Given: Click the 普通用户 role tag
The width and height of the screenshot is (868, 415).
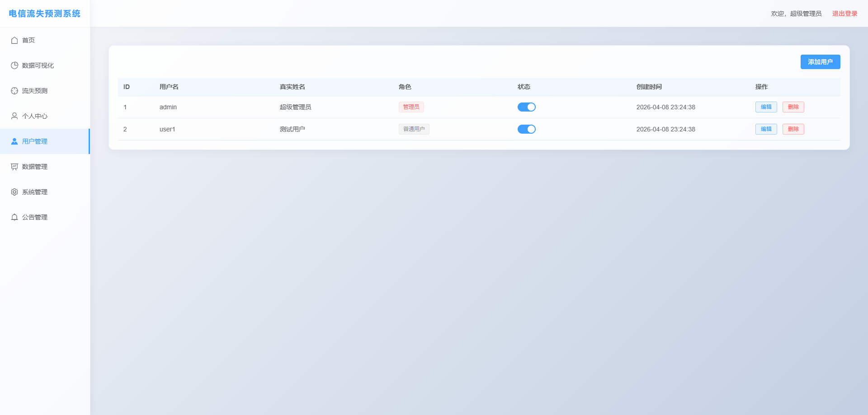Looking at the screenshot, I should pos(414,129).
